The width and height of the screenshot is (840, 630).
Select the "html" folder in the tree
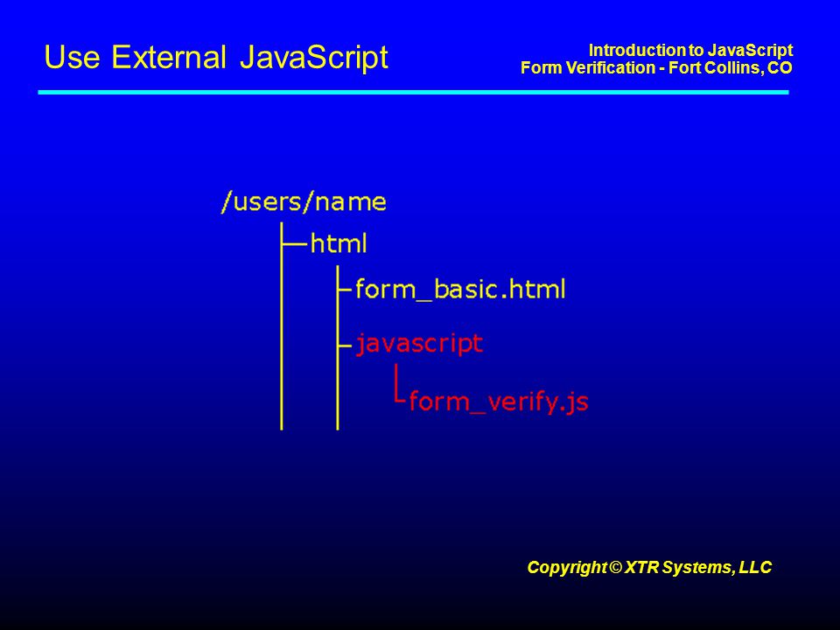pyautogui.click(x=339, y=243)
